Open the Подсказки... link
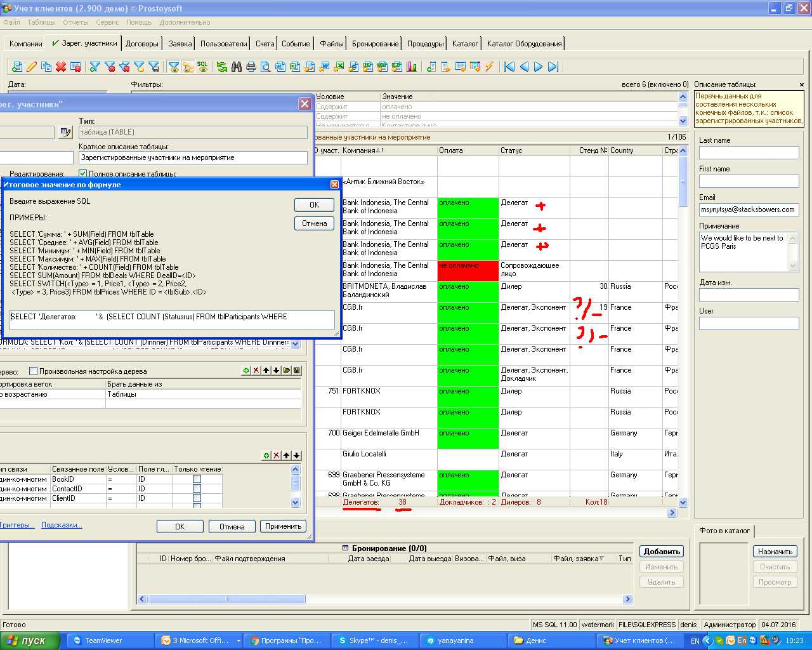This screenshot has width=812, height=650. click(x=62, y=525)
